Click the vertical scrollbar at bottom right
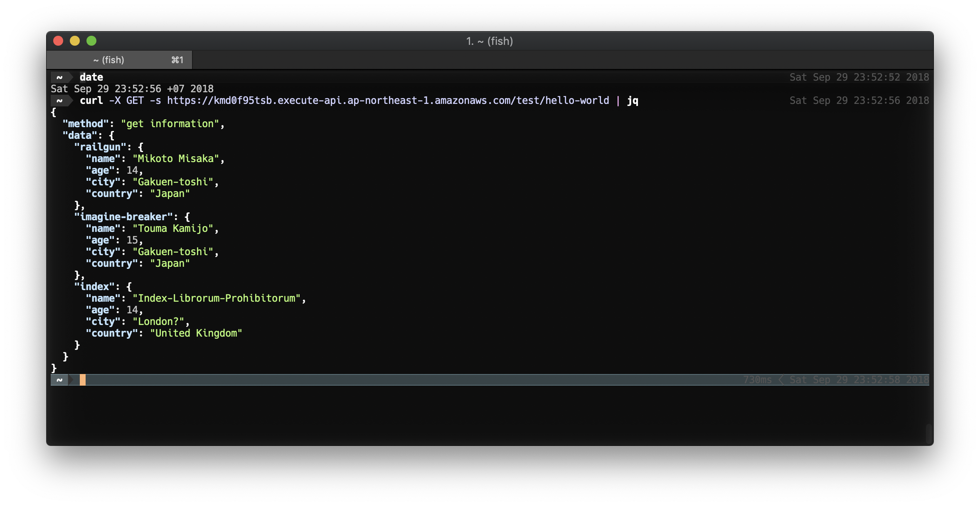The image size is (980, 507). point(929,434)
